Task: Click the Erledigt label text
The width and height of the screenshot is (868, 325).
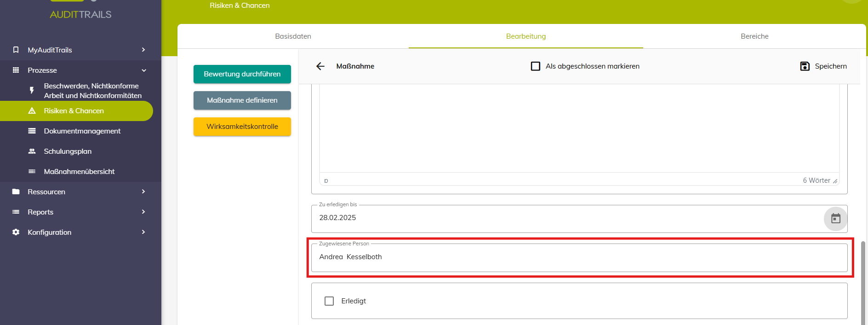Action: click(x=354, y=301)
